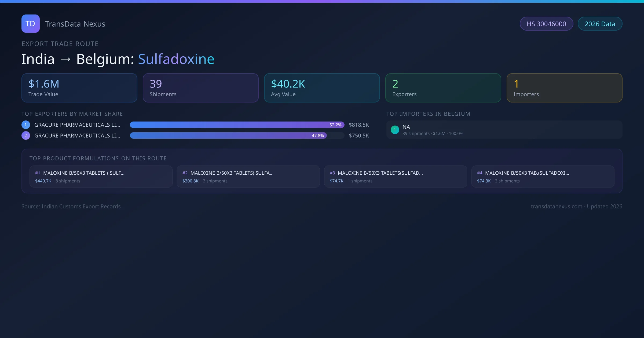Open #2 Maloxine formulation card at $300.8K
The image size is (644, 338).
[x=248, y=177]
